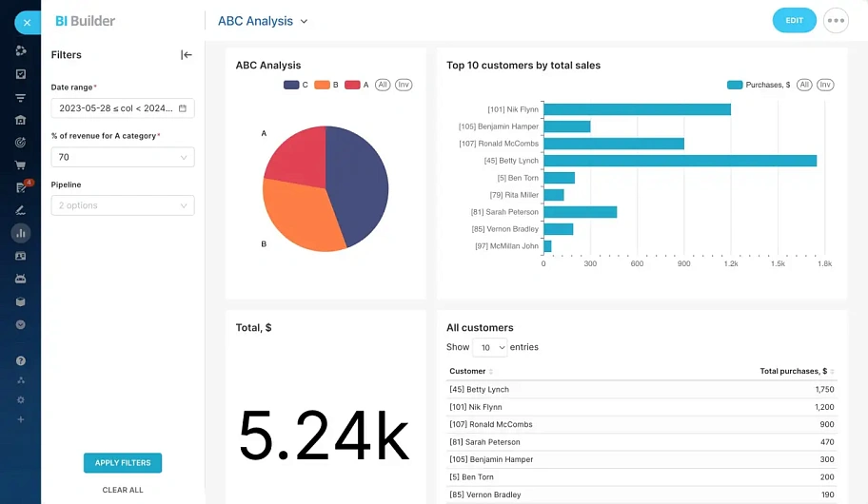The width and height of the screenshot is (868, 504).
Task: Click the bank building sidebar icon
Action: pyautogui.click(x=21, y=120)
